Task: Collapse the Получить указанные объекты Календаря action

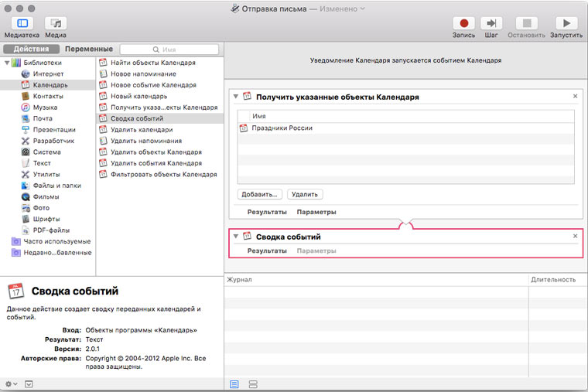Action: (x=235, y=97)
